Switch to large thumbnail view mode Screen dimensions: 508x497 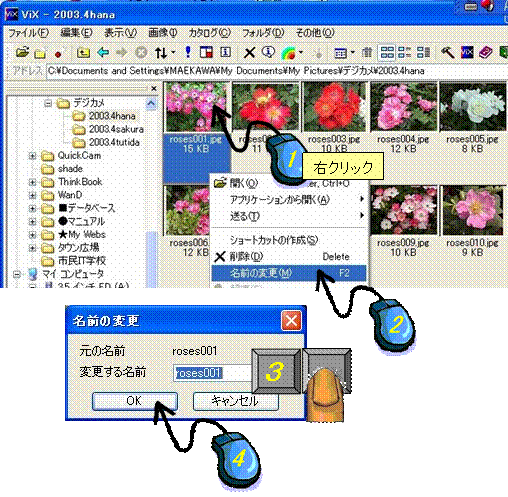coord(387,53)
